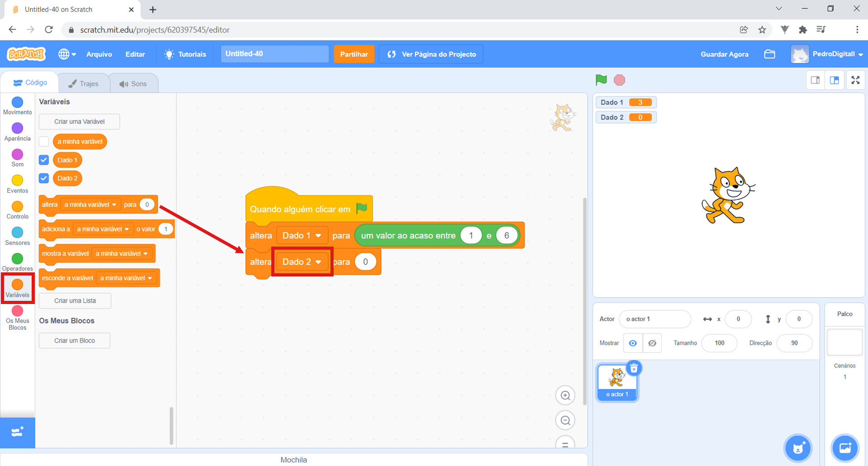Viewport: 868px width, 466px height.
Task: Click Ver Página do Projecto
Action: click(x=431, y=54)
